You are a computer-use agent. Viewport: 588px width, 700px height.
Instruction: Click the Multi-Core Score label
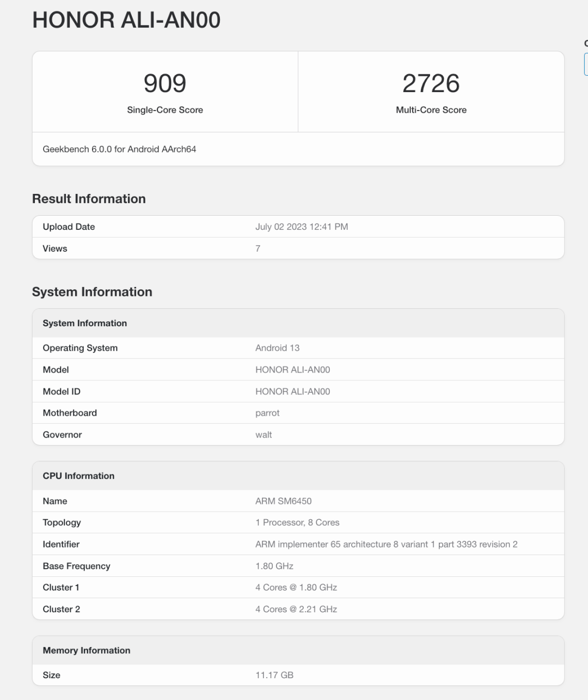click(x=431, y=110)
